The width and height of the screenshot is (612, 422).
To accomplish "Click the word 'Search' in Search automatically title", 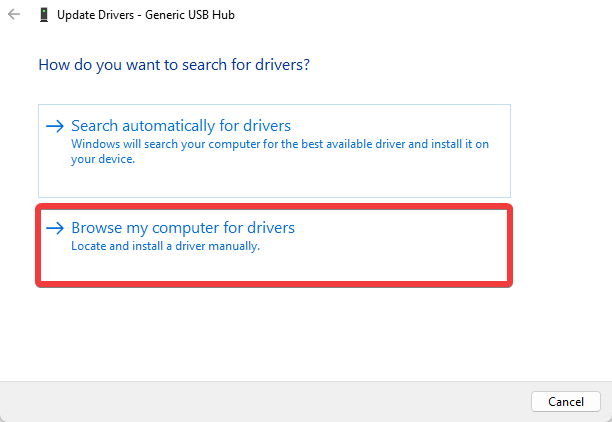I will click(94, 126).
